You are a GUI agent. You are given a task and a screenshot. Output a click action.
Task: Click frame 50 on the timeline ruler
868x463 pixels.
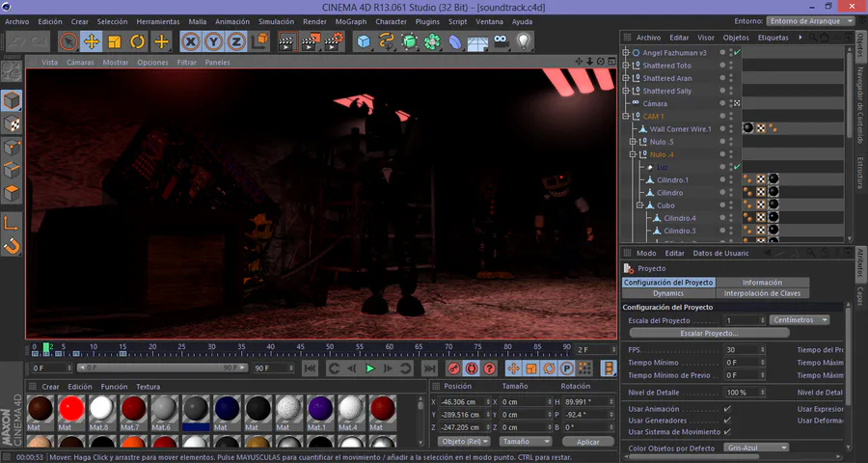coord(330,347)
